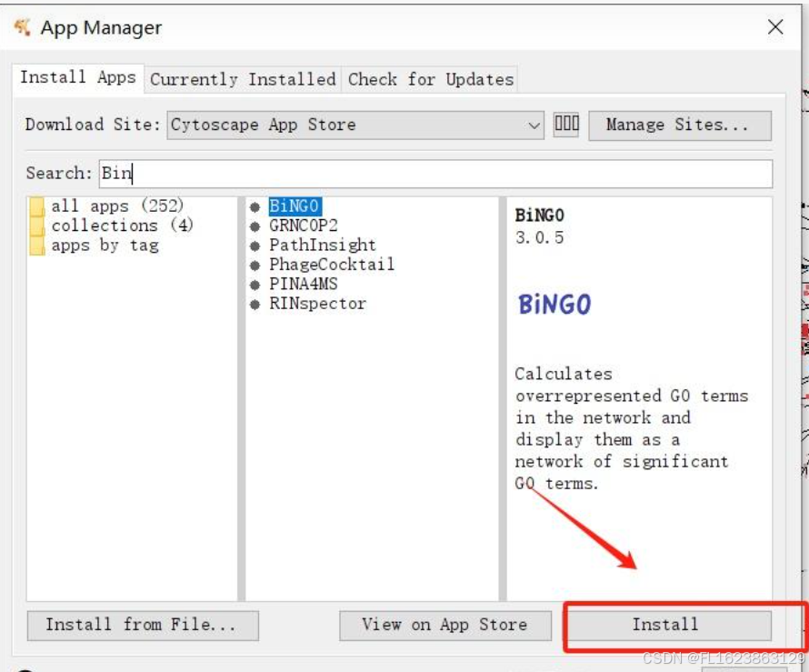This screenshot has height=672, width=809.
Task: Click View on App Store button
Action: (445, 625)
